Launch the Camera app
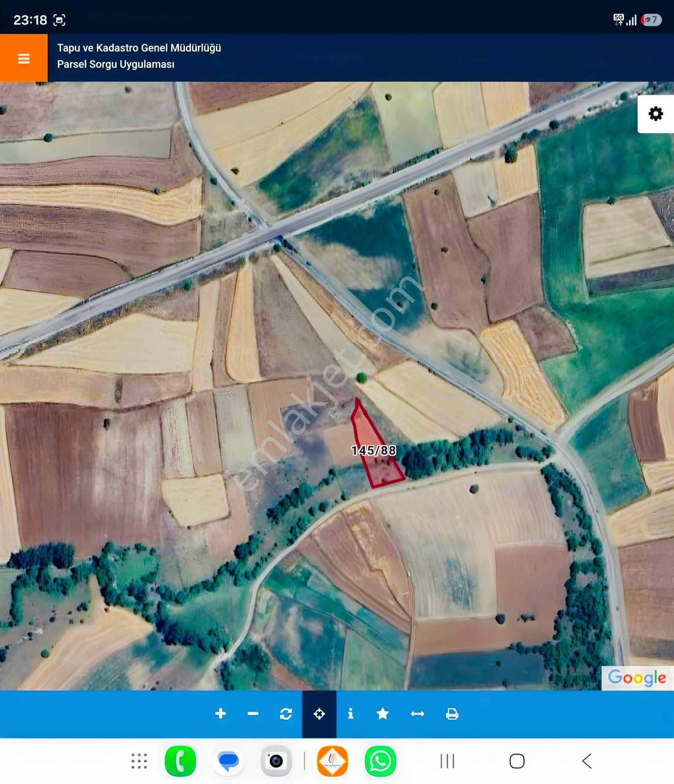 point(276,761)
